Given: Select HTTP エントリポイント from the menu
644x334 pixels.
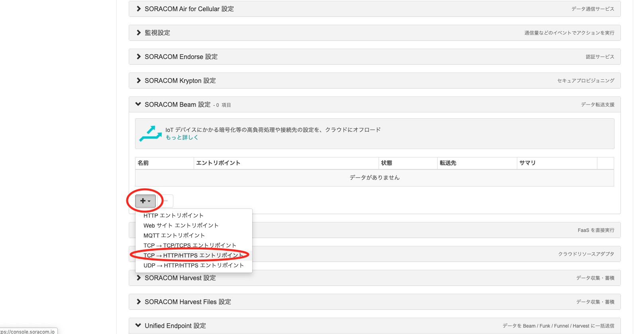Looking at the screenshot, I should (x=194, y=216).
